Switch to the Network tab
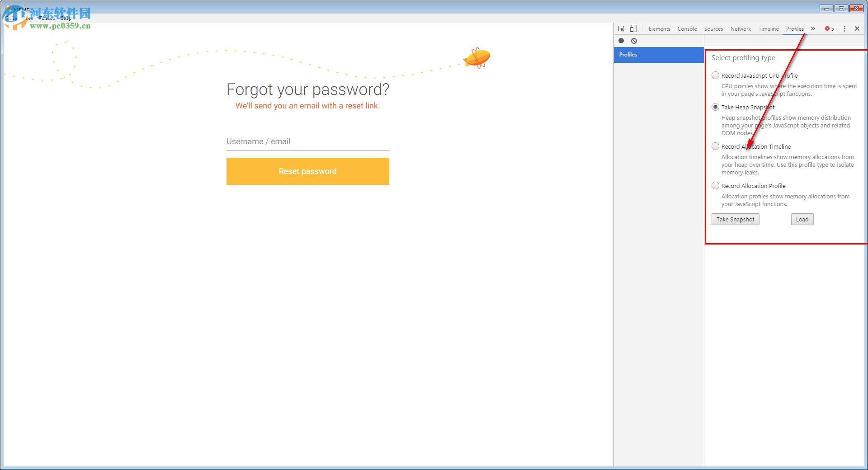The width and height of the screenshot is (868, 470). [741, 29]
